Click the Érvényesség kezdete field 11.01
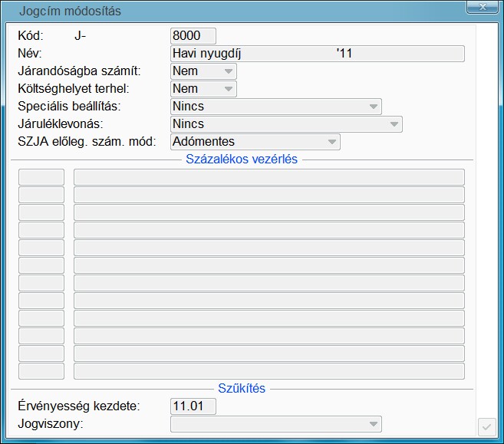Screen dimensions: 504x444 tap(193, 406)
